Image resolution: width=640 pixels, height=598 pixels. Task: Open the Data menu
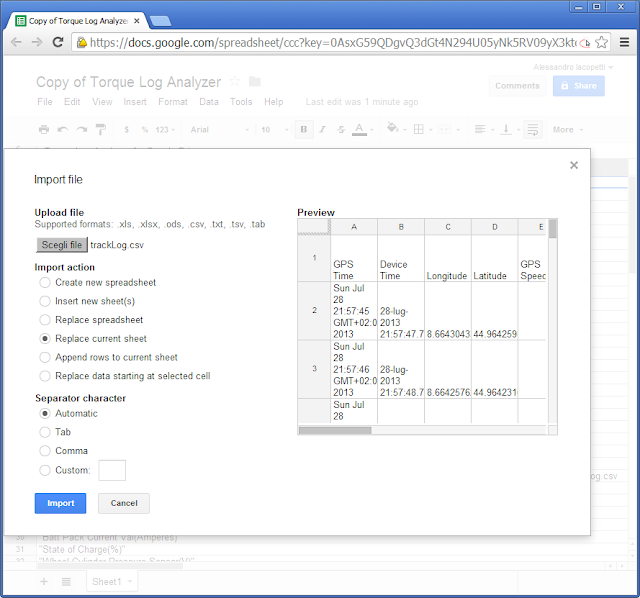point(209,102)
